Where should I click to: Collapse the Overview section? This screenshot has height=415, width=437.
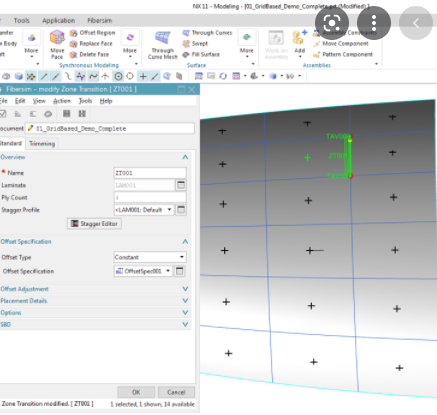point(185,157)
